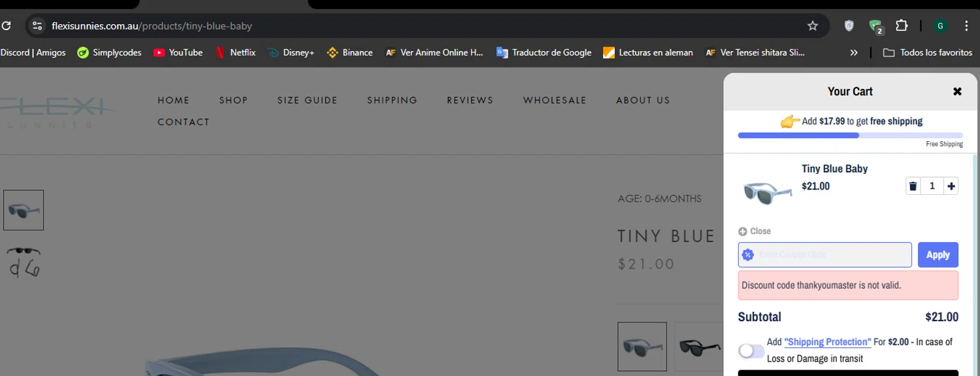Open the WHOLESALE menu item

555,100
